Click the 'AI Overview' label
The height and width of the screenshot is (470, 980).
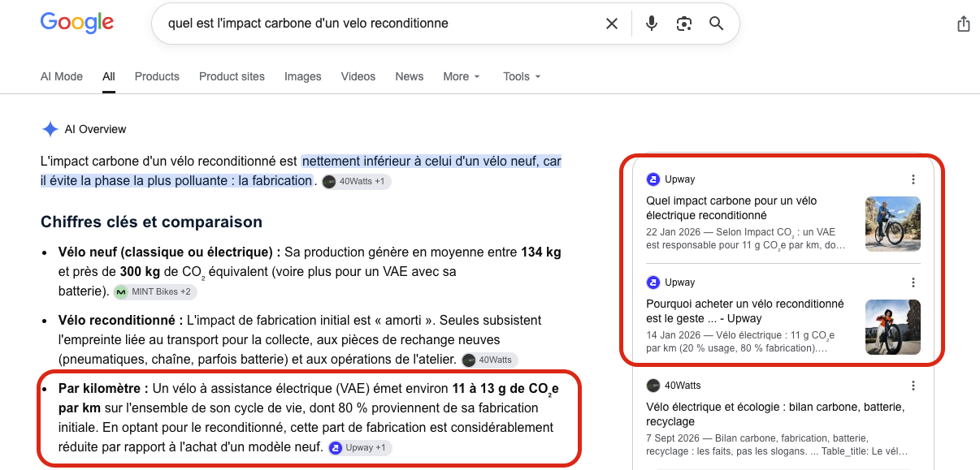tap(96, 129)
